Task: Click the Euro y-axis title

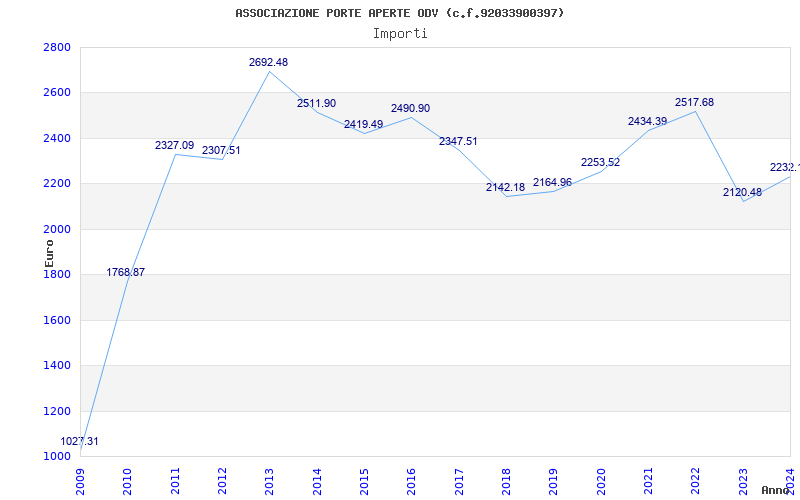Action: click(49, 253)
